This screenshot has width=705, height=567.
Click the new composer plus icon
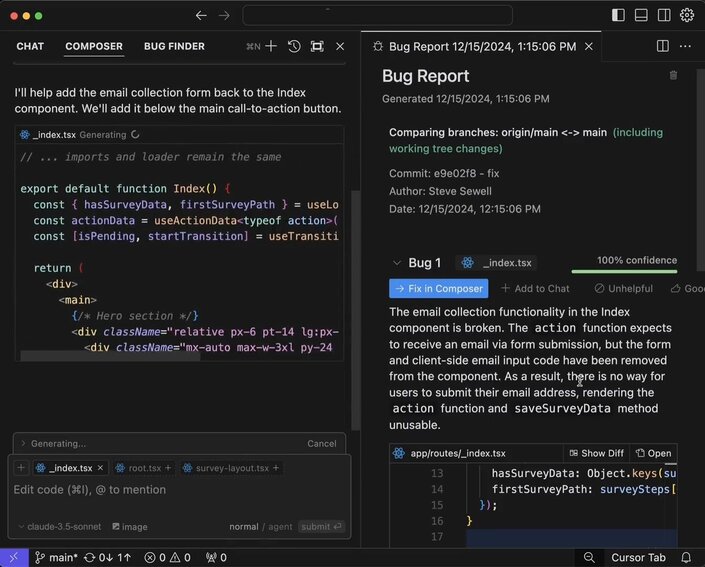coord(271,46)
